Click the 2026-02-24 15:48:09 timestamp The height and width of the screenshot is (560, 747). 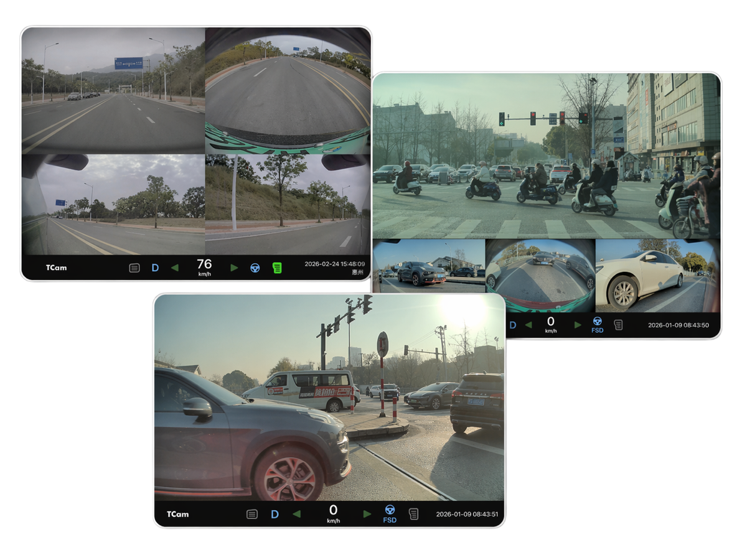334,264
